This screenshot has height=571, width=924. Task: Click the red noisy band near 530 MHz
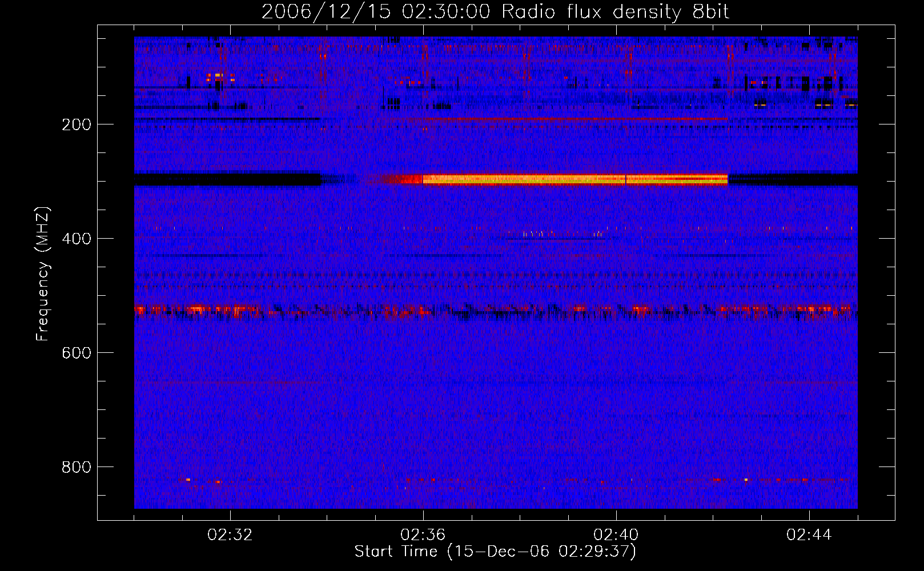pyautogui.click(x=496, y=311)
